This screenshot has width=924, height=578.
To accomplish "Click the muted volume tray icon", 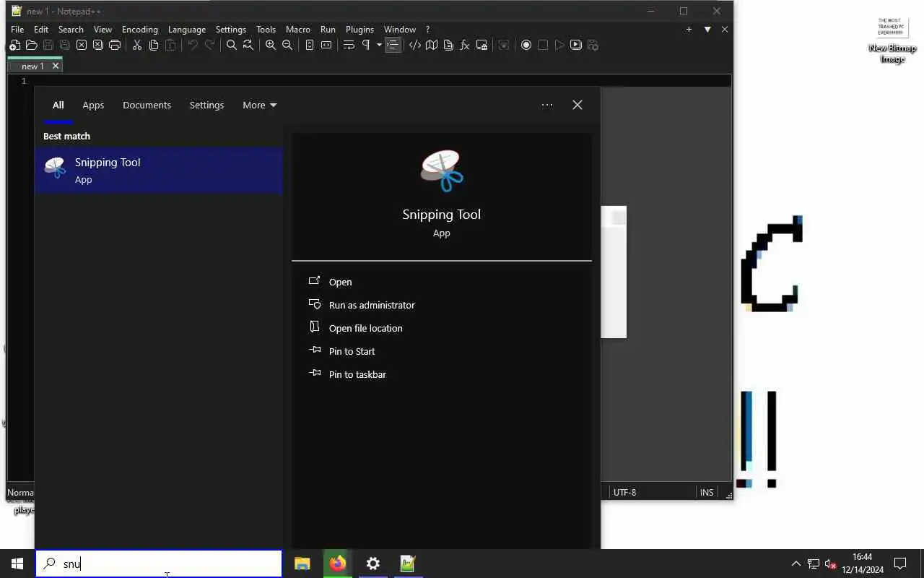I will [x=831, y=564].
